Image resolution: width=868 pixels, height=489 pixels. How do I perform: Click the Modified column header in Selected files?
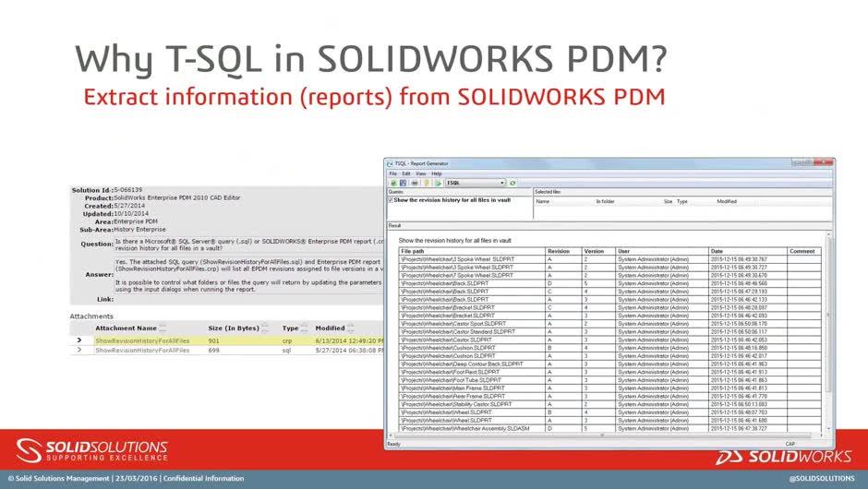pos(727,200)
